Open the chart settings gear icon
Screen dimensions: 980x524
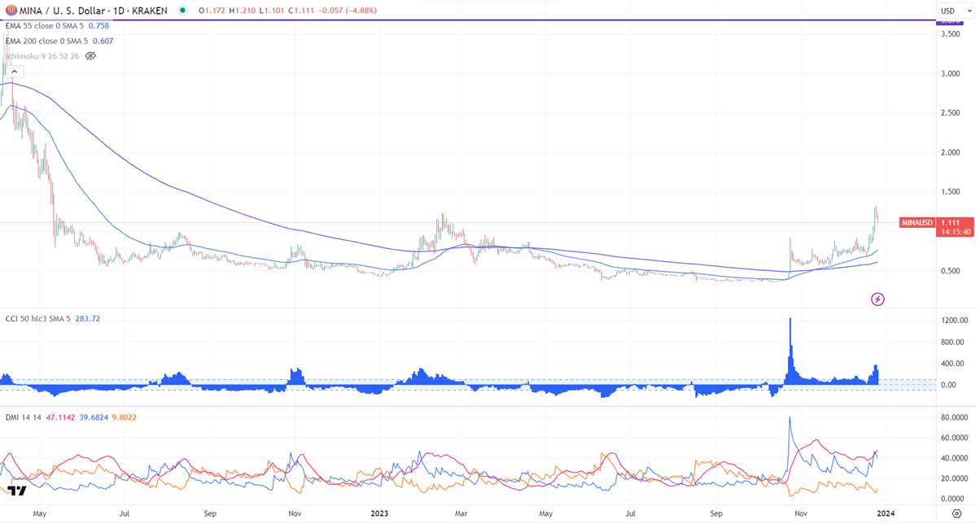point(957,513)
